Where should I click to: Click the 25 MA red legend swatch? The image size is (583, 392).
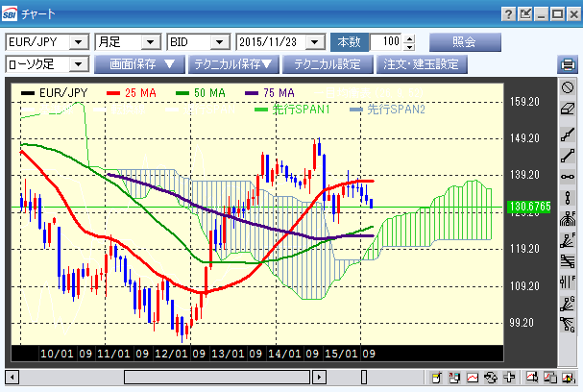(x=113, y=93)
